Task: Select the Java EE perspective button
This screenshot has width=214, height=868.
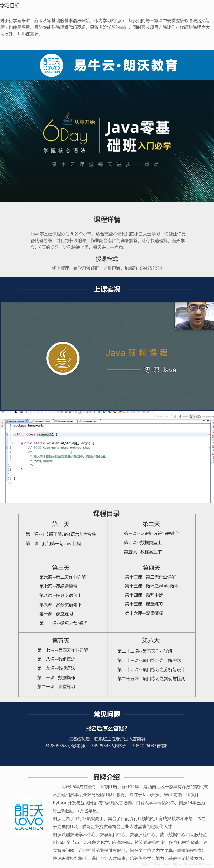Action: [184, 417]
